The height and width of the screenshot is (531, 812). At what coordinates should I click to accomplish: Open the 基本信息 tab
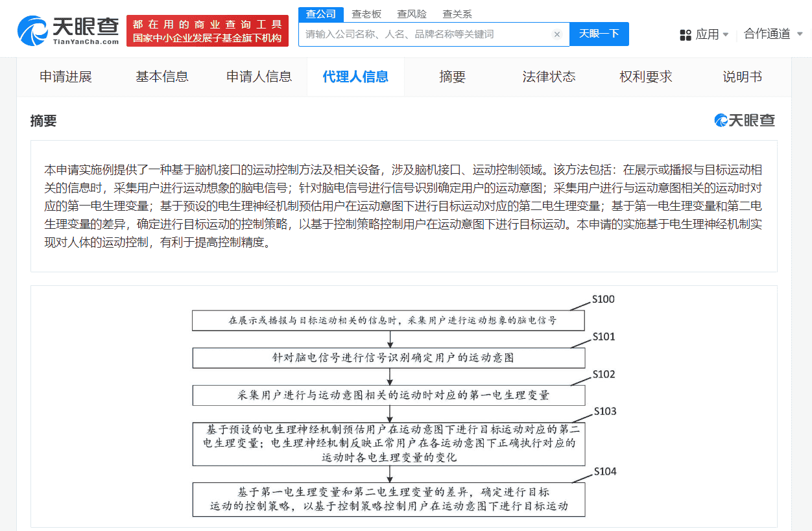161,77
